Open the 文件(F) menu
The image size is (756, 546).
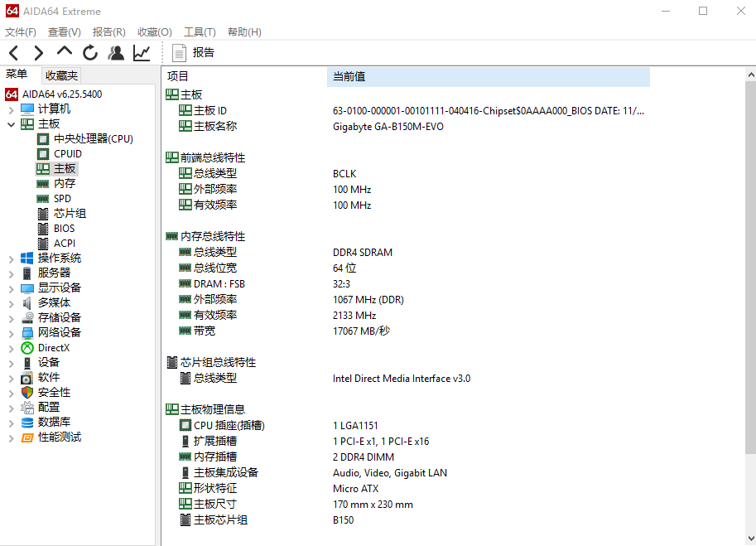coord(20,31)
